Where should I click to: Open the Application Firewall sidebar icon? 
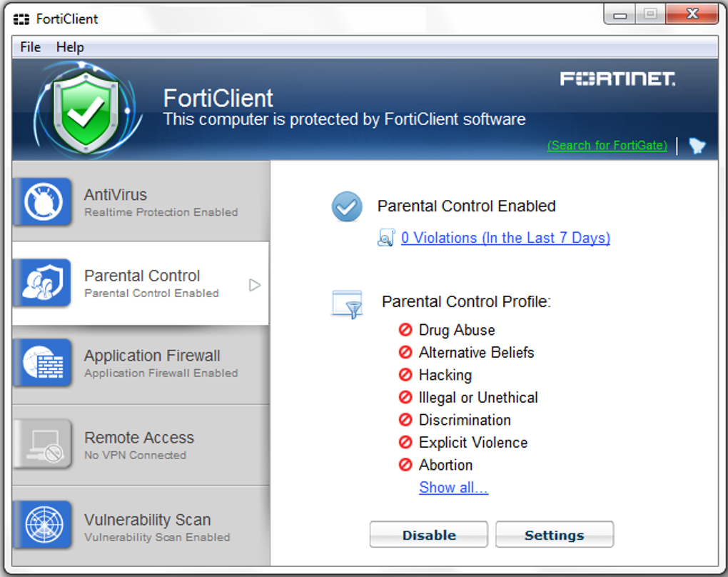click(x=43, y=366)
